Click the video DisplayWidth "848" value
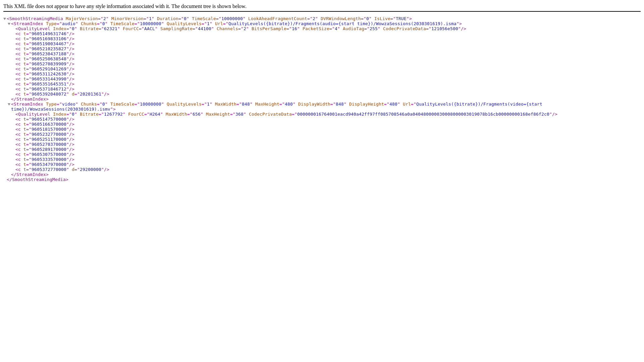 tap(340, 104)
